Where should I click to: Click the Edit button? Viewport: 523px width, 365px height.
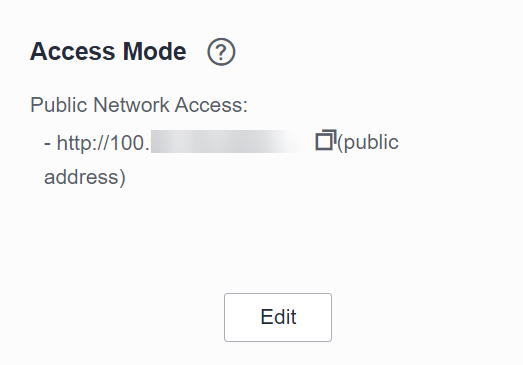click(278, 317)
